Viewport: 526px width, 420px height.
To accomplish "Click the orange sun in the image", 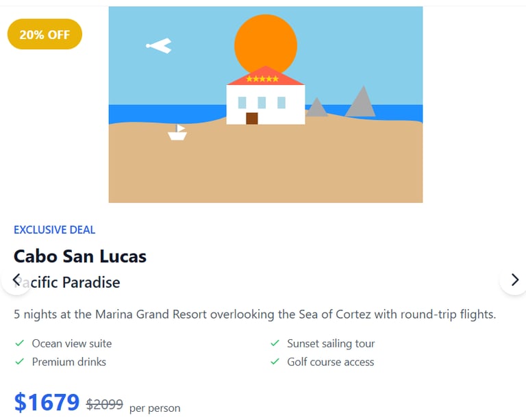I will [266, 41].
